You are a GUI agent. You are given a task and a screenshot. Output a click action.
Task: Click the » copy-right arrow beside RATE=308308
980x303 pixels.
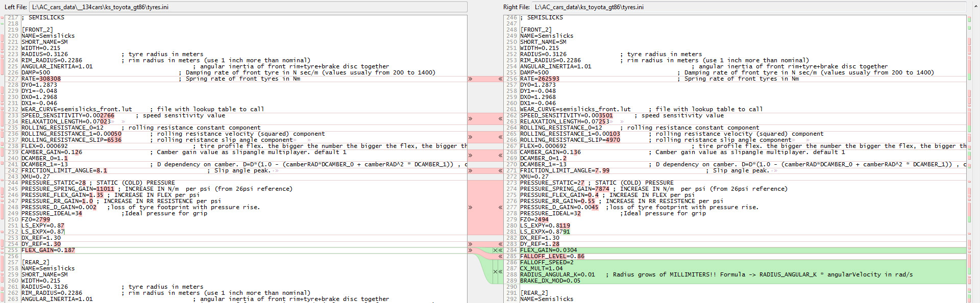coord(470,79)
